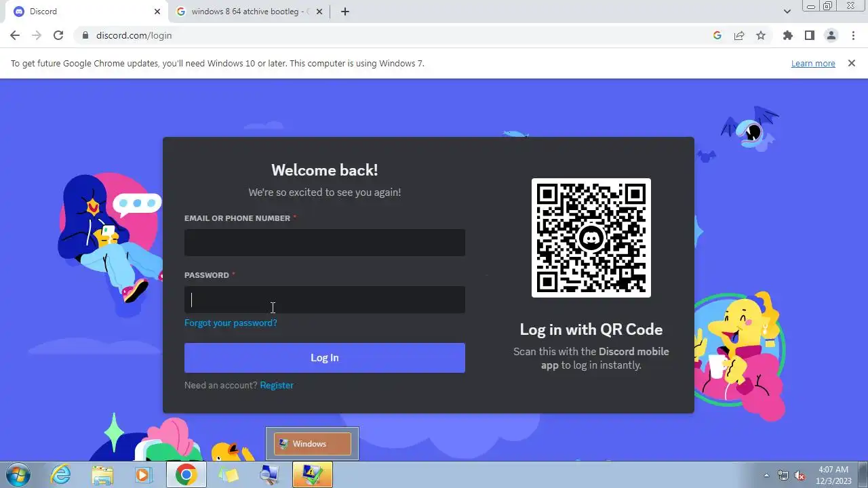The image size is (868, 488).
Task: Click the browser back arrow
Action: pyautogui.click(x=15, y=35)
